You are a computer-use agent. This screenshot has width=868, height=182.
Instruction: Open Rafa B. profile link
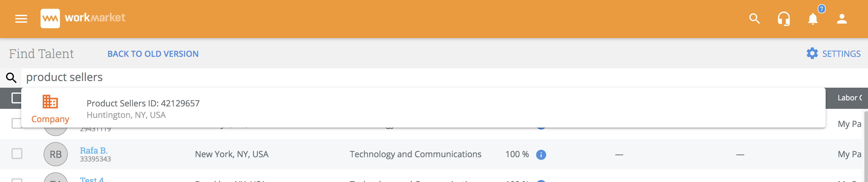pyautogui.click(x=93, y=150)
